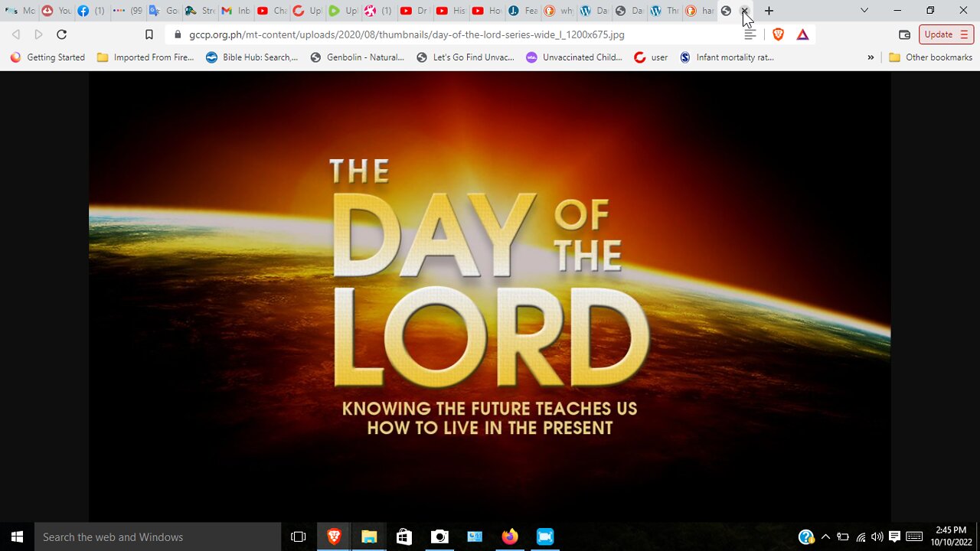Click the help question-mark tray icon
The width and height of the screenshot is (980, 551).
[x=806, y=536]
